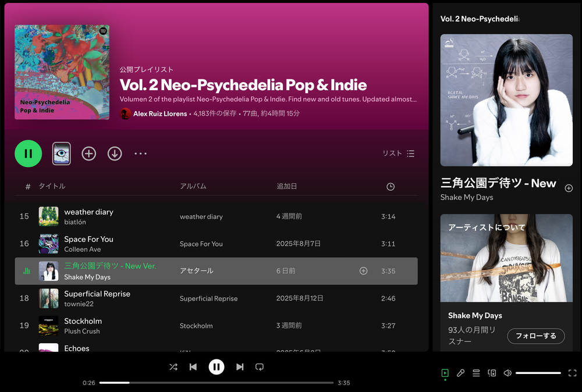Click the playlist title Vol. 2 Neo-Psychedelia
This screenshot has height=392, width=582.
point(243,85)
